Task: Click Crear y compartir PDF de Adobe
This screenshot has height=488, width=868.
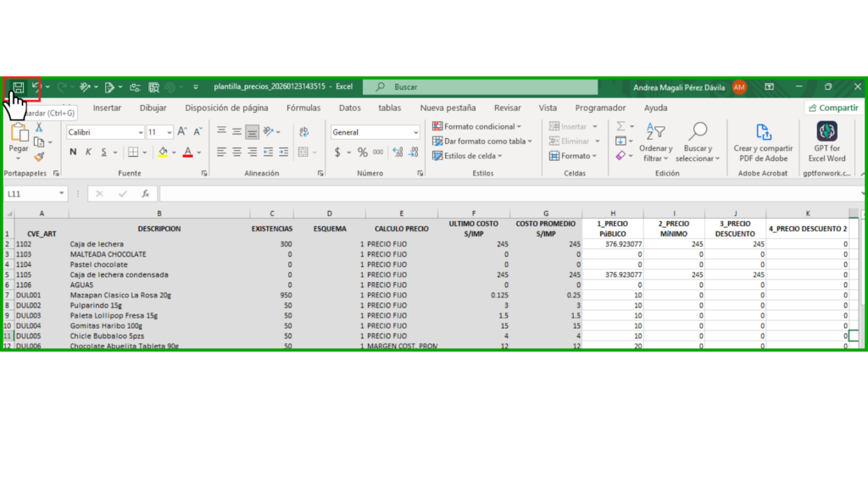Action: 763,141
